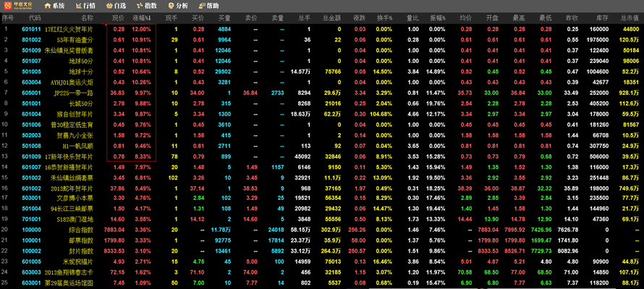The width and height of the screenshot is (644, 289).
Task: Sort by 现价 column header
Action: click(x=119, y=18)
